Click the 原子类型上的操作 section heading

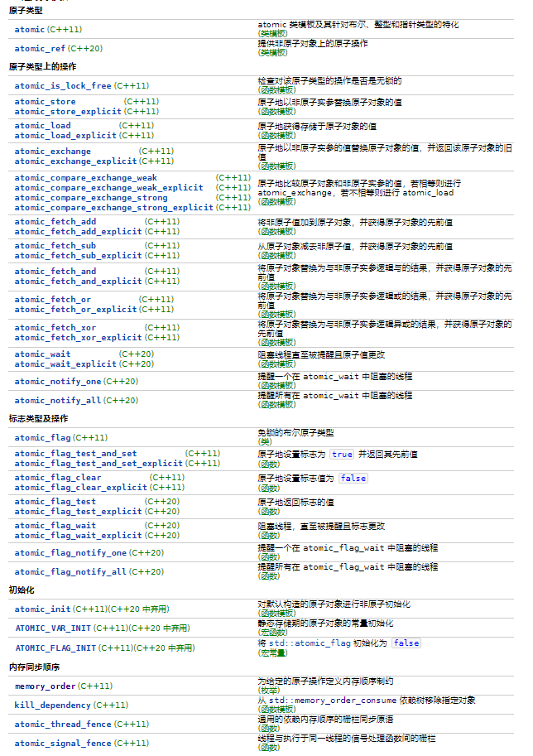pyautogui.click(x=42, y=67)
